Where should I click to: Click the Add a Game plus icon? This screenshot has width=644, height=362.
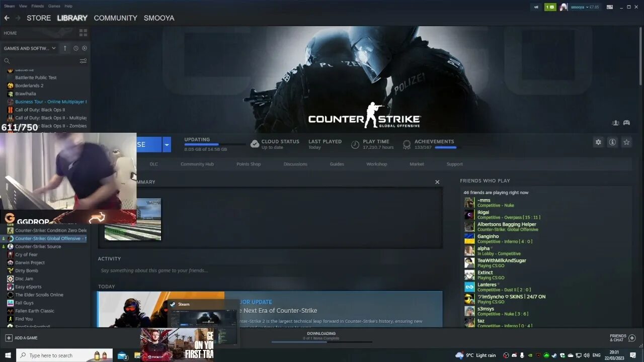click(x=9, y=338)
